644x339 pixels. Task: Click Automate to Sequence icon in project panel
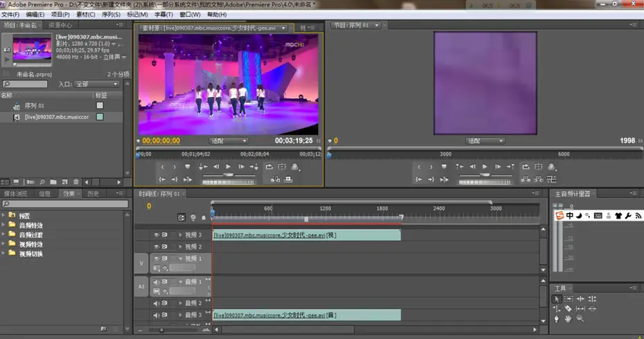coord(30,182)
